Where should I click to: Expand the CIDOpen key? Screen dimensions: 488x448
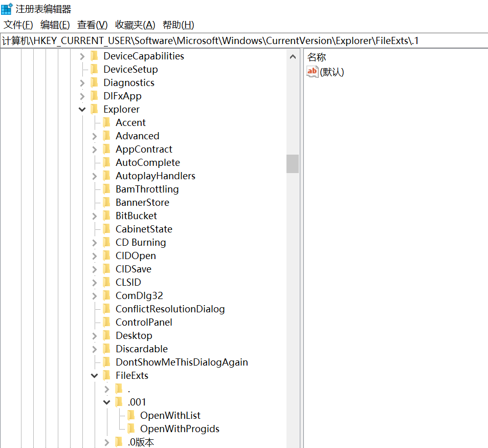95,256
